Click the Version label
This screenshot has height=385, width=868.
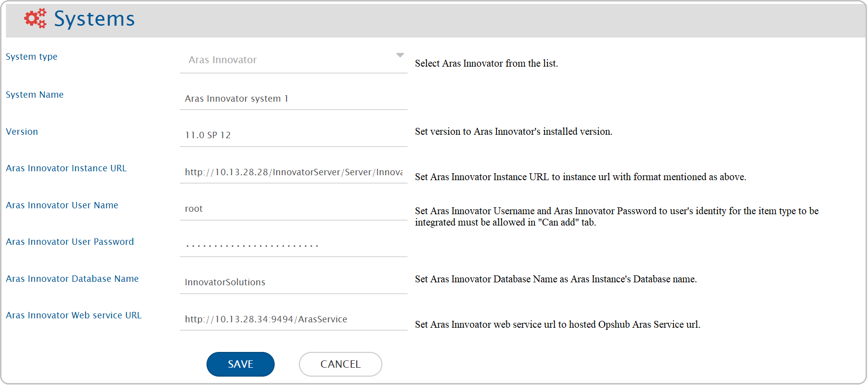click(22, 132)
